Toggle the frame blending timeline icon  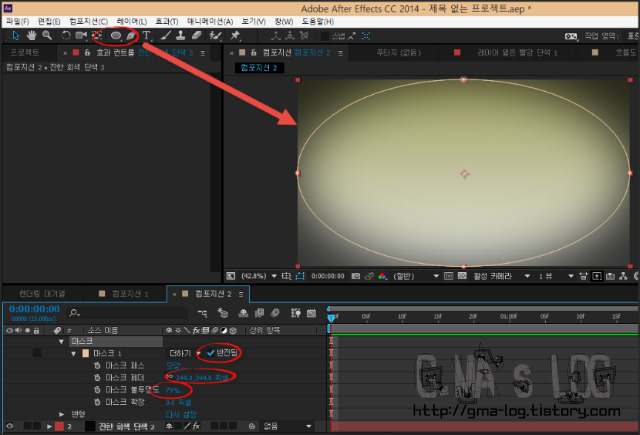[260, 313]
